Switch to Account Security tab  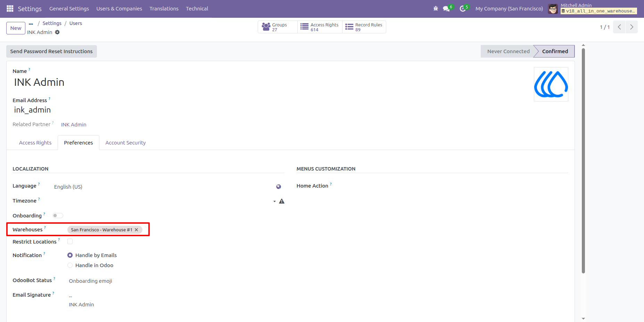click(125, 143)
